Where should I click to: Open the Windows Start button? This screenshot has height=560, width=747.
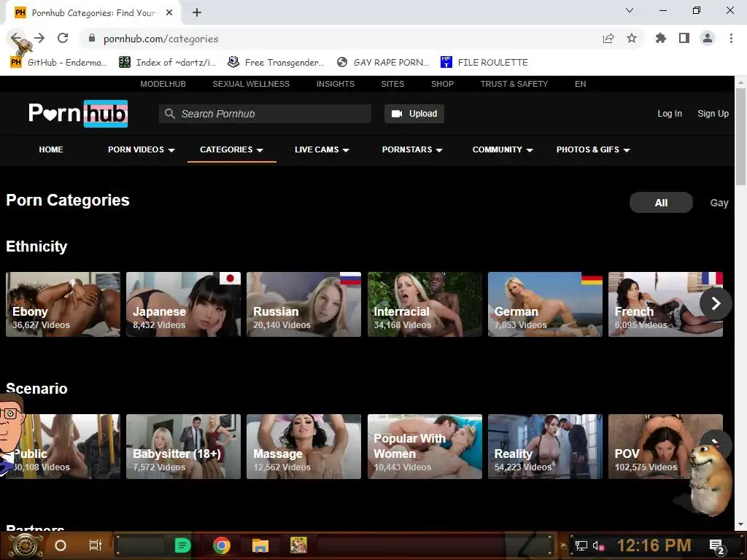[x=26, y=545]
